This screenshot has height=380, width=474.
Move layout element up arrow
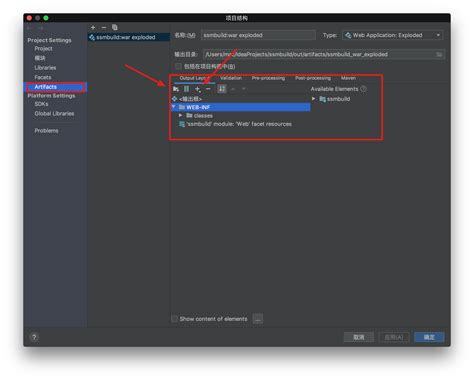coord(233,89)
